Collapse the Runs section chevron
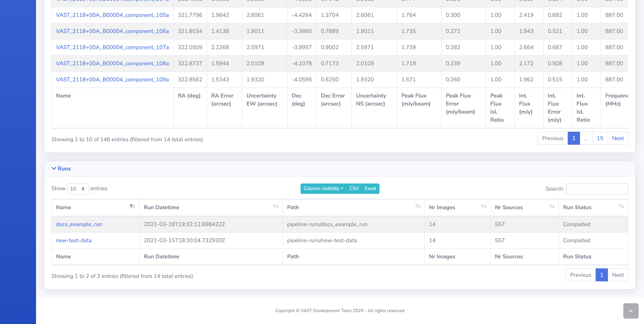This screenshot has height=324, width=644. point(53,169)
